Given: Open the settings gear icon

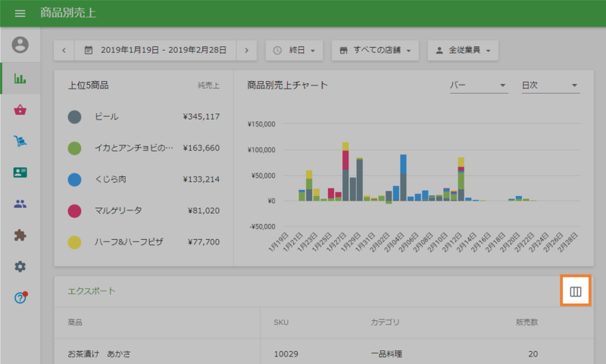Looking at the screenshot, I should pyautogui.click(x=20, y=266).
